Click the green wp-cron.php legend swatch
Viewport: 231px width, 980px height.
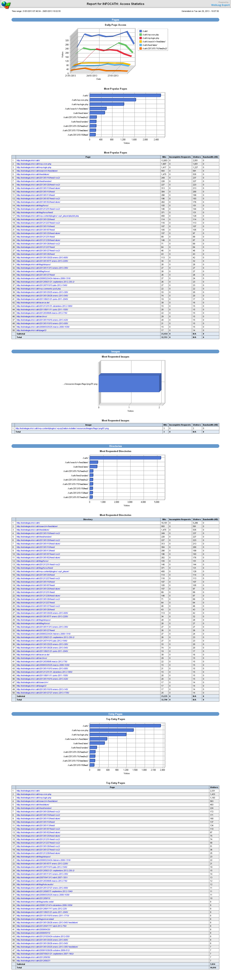click(x=141, y=35)
